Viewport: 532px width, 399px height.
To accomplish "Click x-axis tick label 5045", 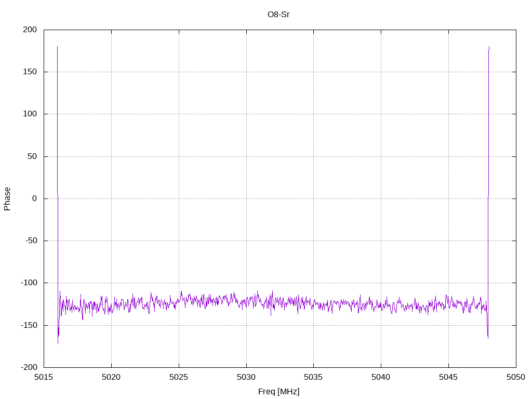I will coord(448,377).
